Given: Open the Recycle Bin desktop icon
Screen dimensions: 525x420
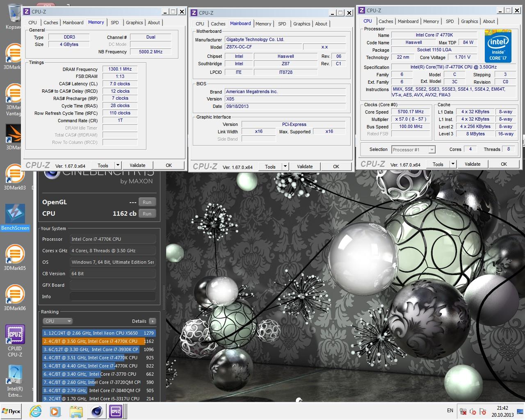Looking at the screenshot, I should (14, 16).
